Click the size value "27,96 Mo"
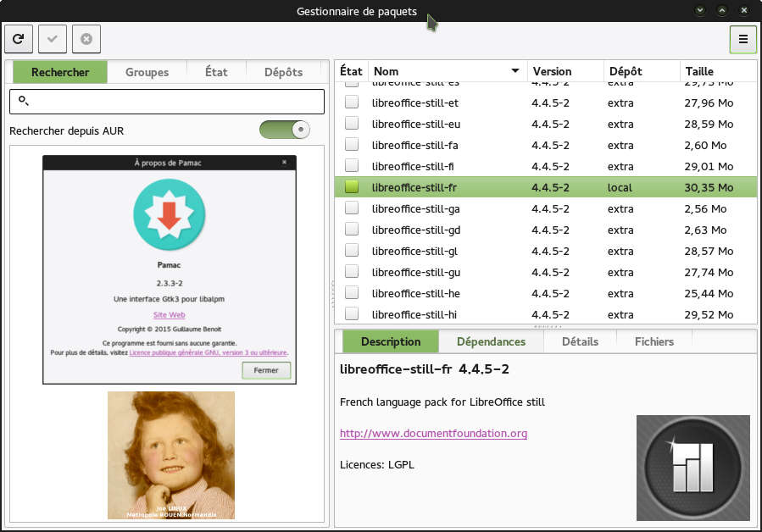 [x=709, y=103]
